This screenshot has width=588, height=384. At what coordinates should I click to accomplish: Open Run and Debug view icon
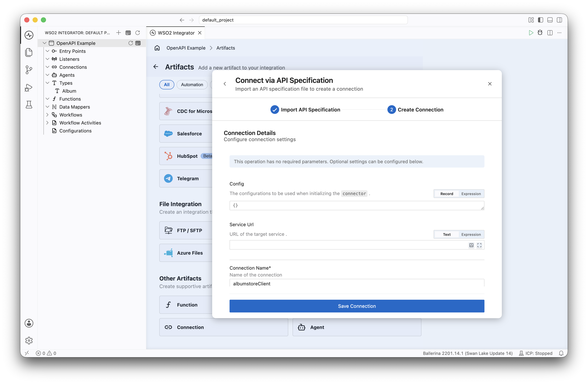(29, 87)
